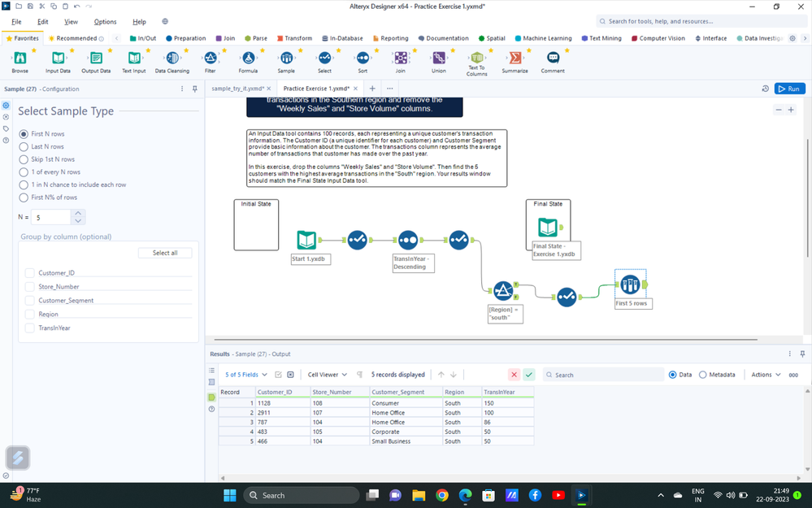
Task: Select Skip 1st N rows option
Action: tap(24, 159)
